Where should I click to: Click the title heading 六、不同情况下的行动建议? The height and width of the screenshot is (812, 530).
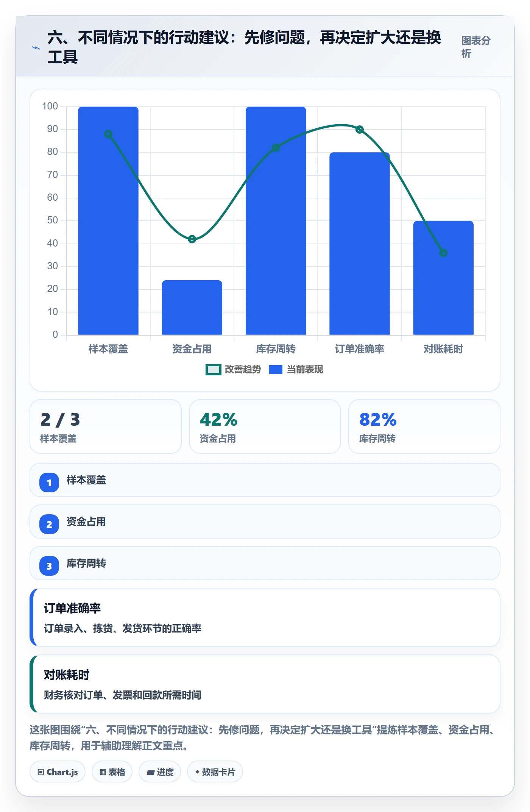tap(244, 47)
